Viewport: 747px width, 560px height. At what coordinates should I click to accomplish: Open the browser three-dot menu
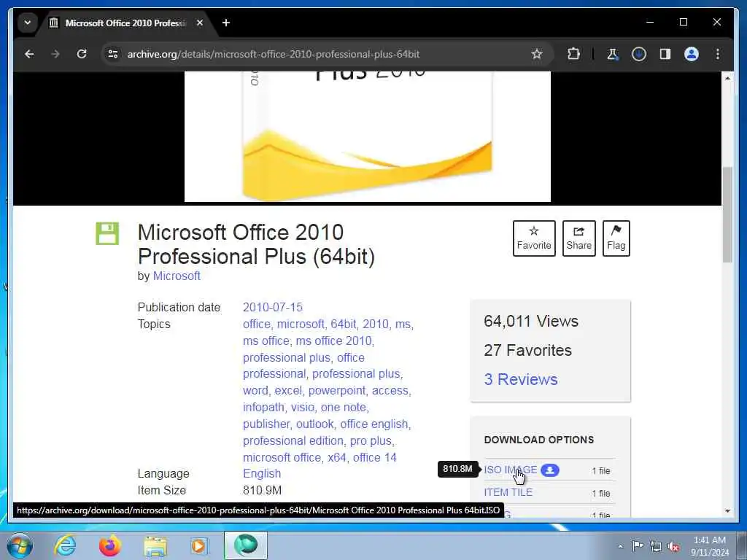[x=718, y=54]
